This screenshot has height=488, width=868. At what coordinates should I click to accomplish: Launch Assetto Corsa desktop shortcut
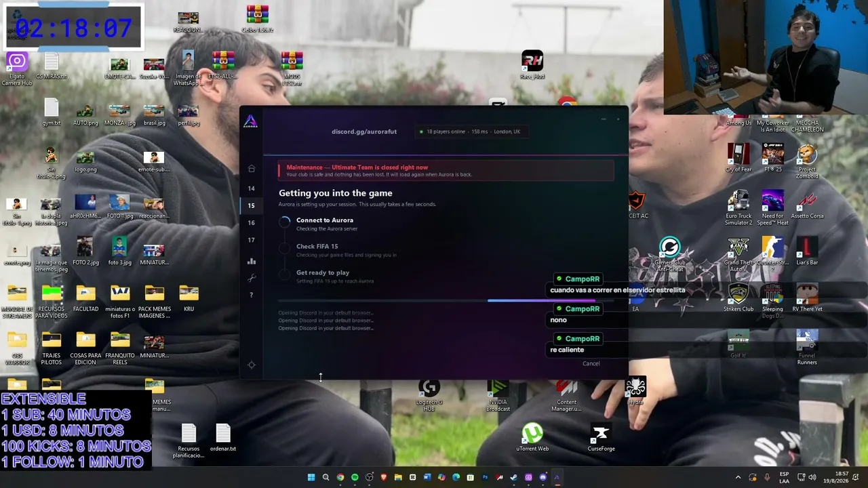coord(807,205)
